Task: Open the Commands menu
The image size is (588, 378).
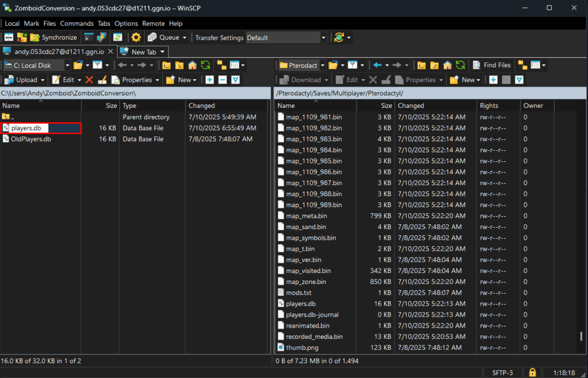Action: click(x=76, y=24)
